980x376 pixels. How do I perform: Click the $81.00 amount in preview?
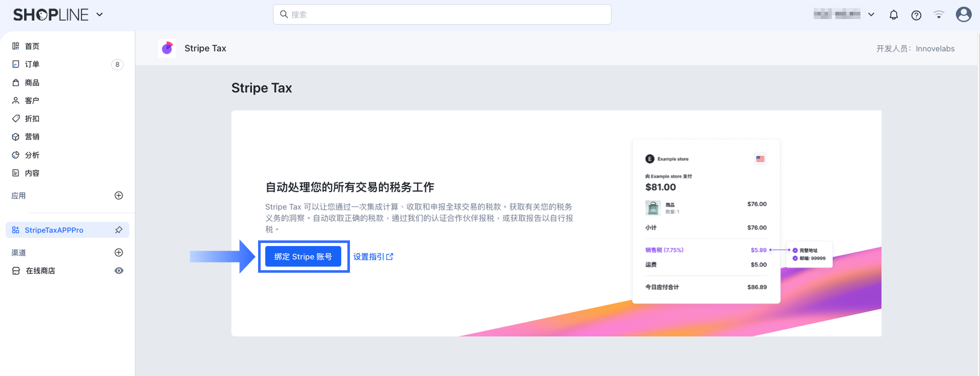coord(660,187)
